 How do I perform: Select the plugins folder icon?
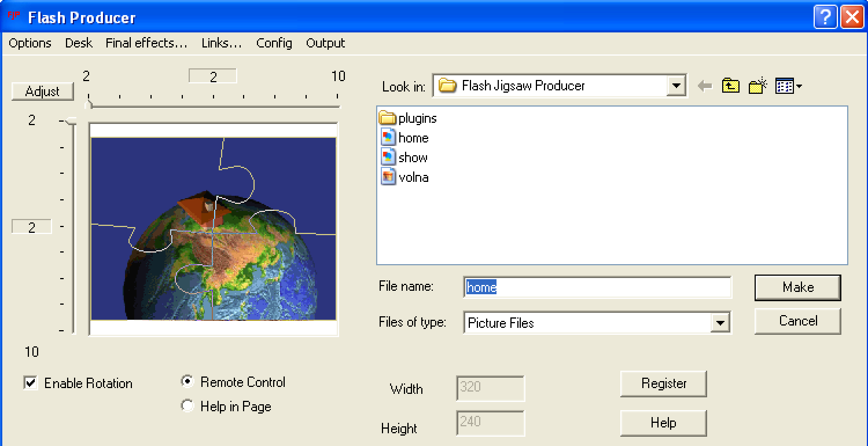point(387,118)
